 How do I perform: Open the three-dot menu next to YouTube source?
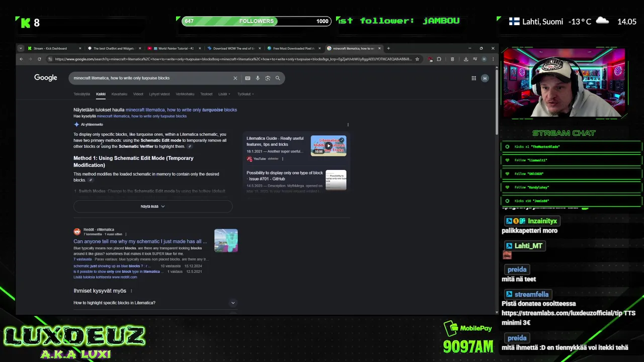282,159
